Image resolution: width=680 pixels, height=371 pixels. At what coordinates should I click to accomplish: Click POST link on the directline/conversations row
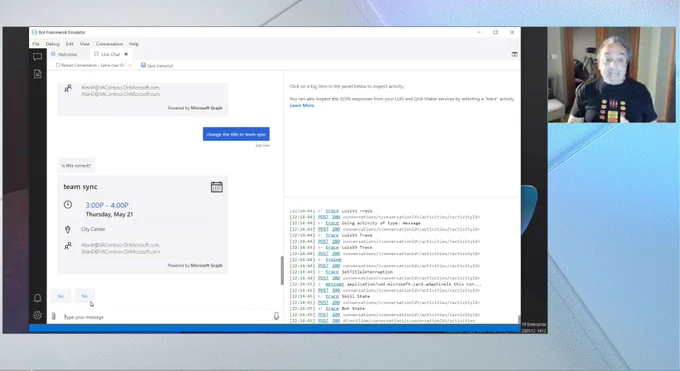[x=323, y=321]
